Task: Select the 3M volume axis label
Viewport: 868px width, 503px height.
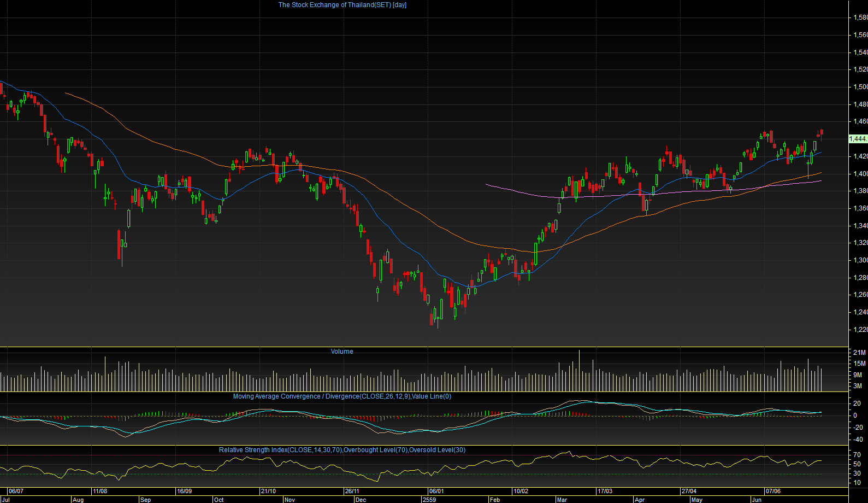Action: [858, 387]
